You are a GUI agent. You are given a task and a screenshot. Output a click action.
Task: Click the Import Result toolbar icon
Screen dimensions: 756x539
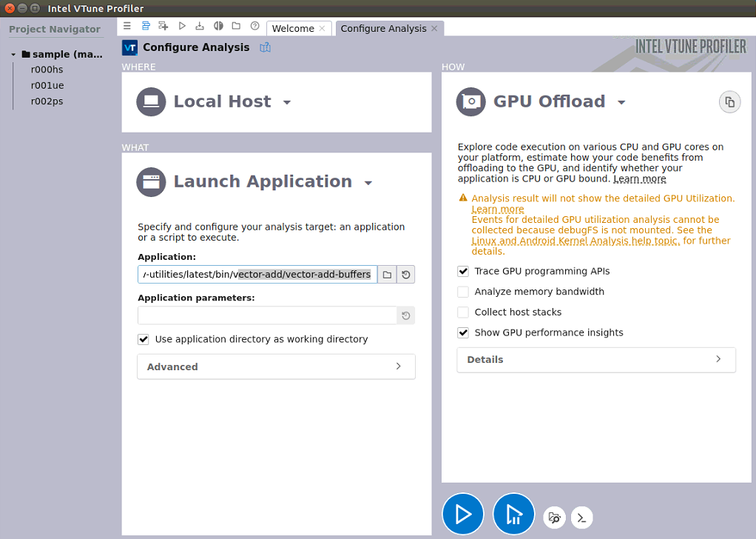coord(200,26)
